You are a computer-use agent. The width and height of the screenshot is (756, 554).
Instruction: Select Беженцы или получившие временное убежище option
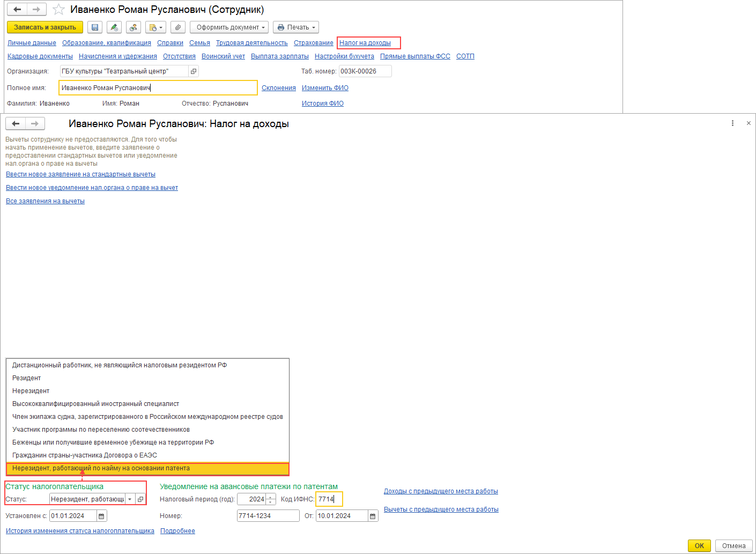pos(147,442)
